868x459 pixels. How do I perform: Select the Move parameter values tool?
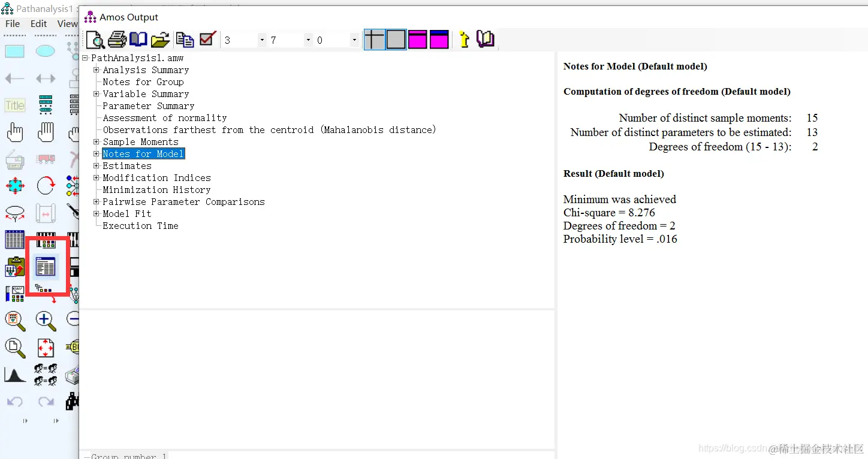[15, 213]
